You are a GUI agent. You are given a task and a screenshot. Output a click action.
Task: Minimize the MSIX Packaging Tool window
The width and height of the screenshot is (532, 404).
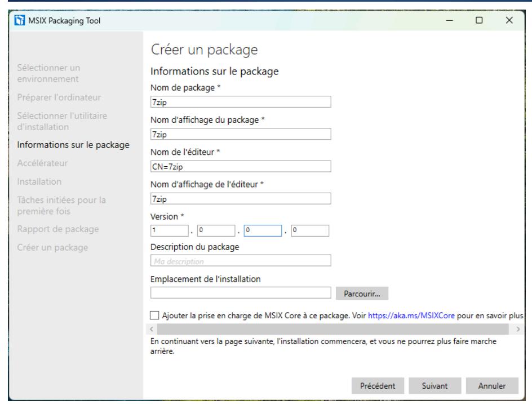point(450,20)
